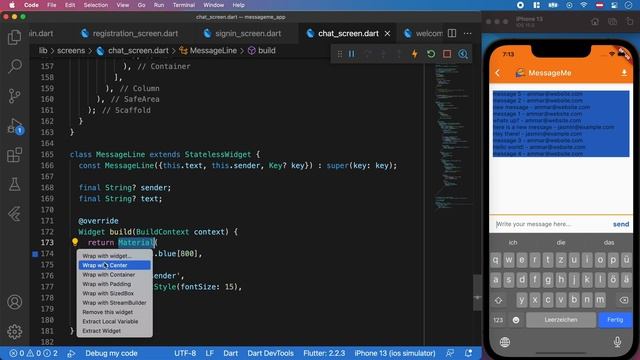Click the screens breadcrumb
640x360 pixels.
[71, 51]
